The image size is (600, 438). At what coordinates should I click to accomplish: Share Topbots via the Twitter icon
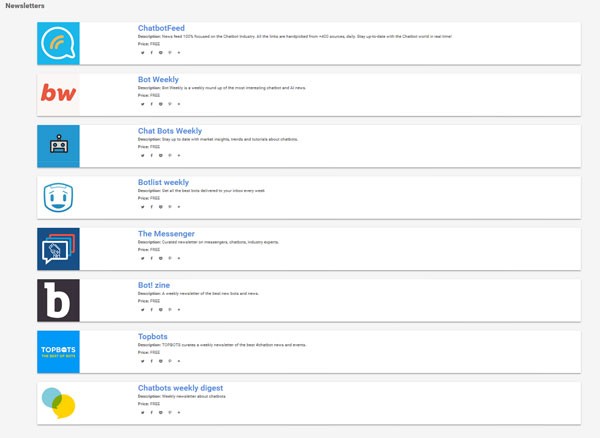(x=142, y=361)
